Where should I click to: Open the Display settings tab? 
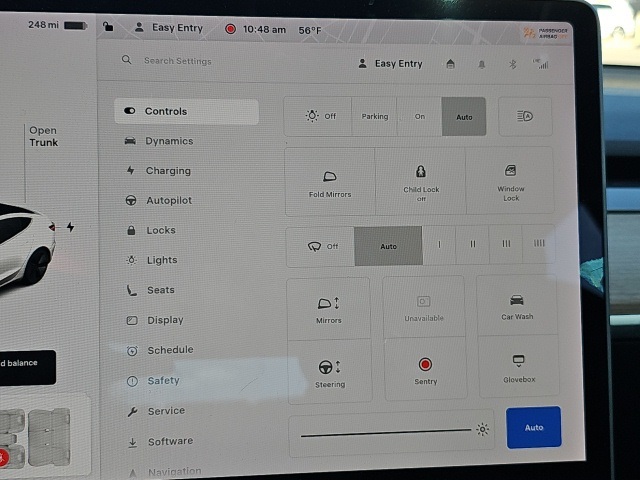tap(155, 320)
